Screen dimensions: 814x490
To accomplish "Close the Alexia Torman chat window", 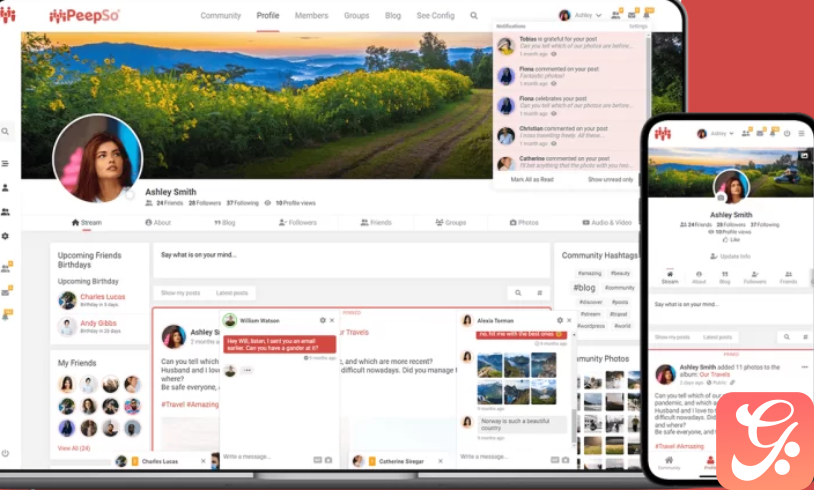I will tap(569, 320).
